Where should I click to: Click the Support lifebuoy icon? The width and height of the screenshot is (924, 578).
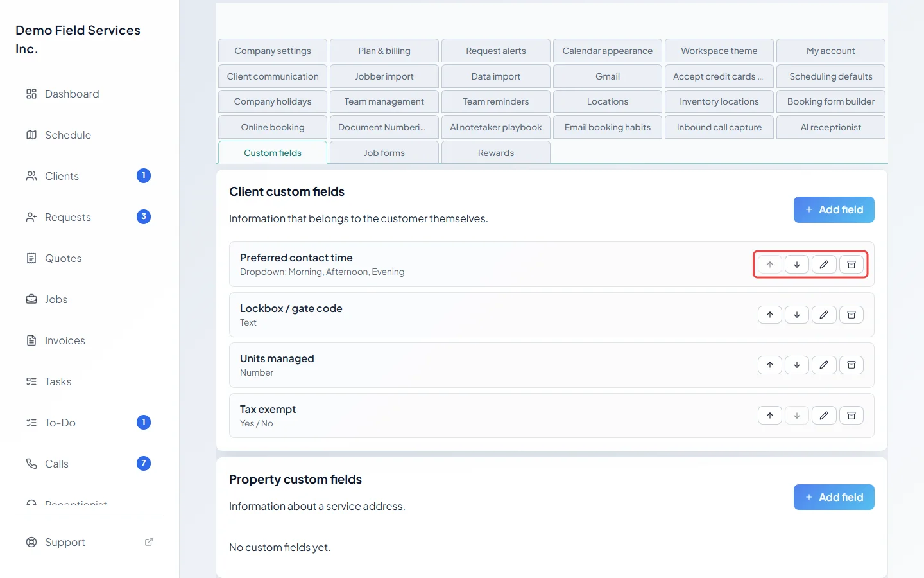pyautogui.click(x=31, y=542)
